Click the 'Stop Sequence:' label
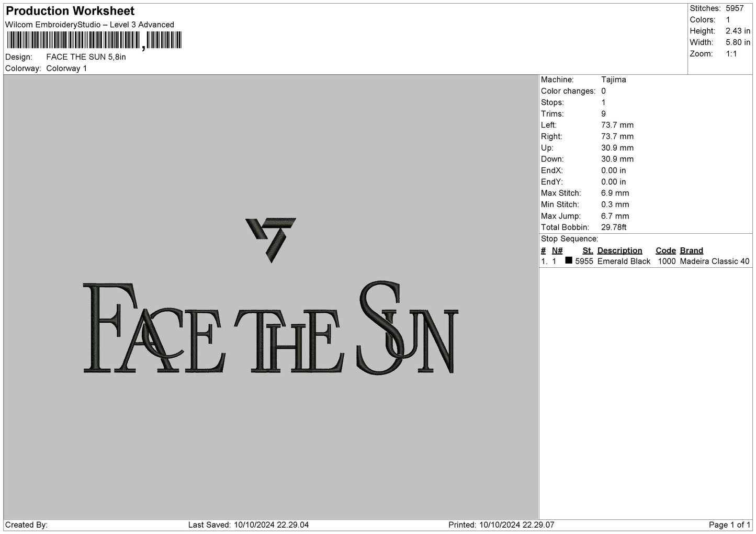 pyautogui.click(x=570, y=239)
